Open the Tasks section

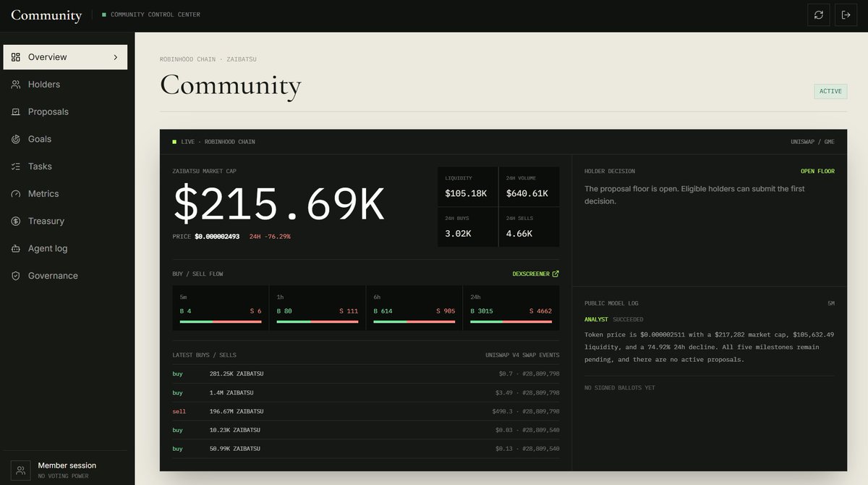pos(65,166)
